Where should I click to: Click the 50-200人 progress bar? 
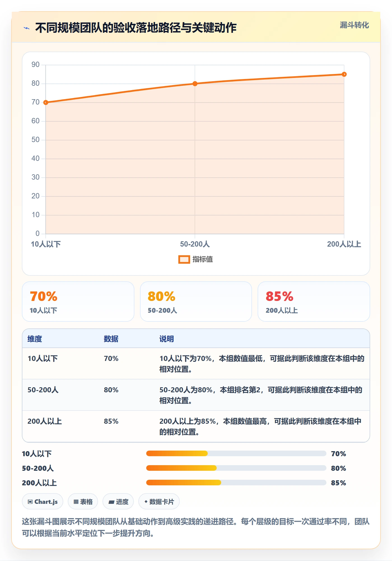[236, 468]
